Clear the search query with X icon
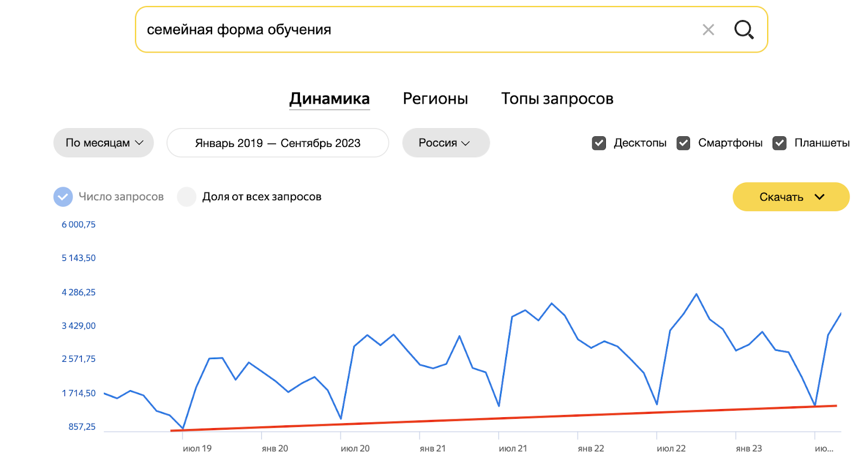Image resolution: width=868 pixels, height=466 pixels. coord(708,30)
